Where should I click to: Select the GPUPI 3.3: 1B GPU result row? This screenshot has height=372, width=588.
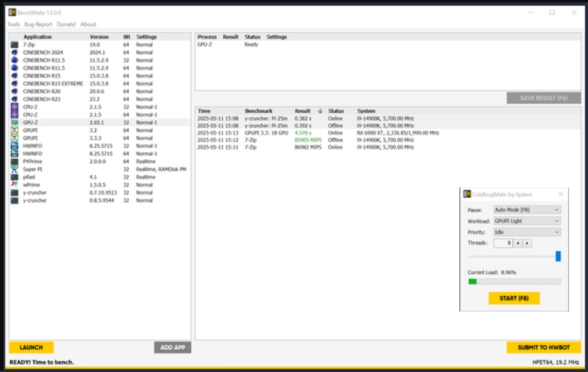[x=388, y=133]
